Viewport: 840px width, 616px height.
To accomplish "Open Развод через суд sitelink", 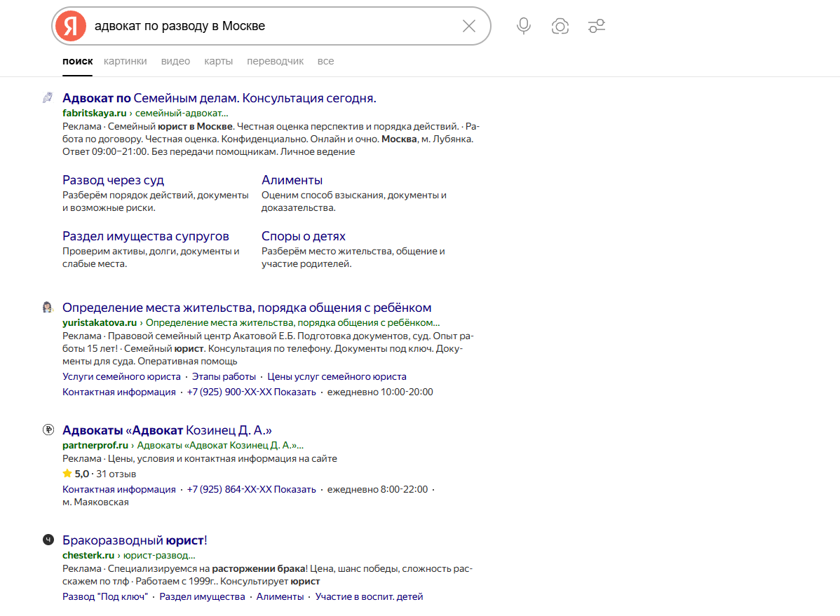I will [113, 180].
